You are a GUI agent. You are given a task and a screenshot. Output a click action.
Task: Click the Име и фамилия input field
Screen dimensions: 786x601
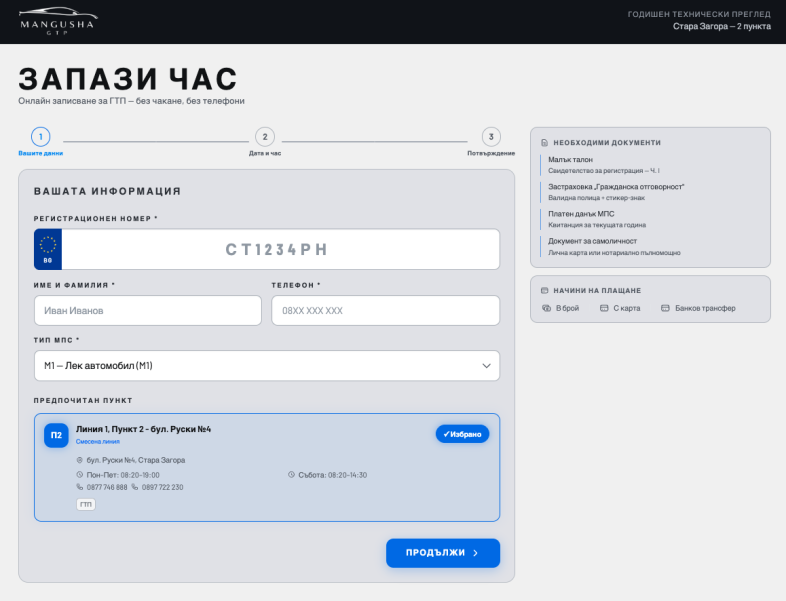pos(148,310)
